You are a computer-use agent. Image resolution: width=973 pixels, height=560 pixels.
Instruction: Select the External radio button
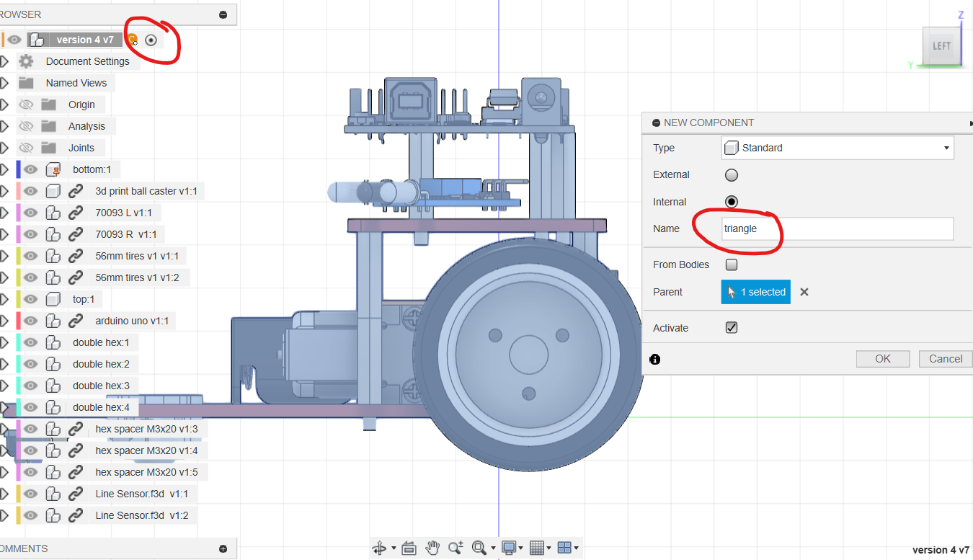[x=732, y=175]
